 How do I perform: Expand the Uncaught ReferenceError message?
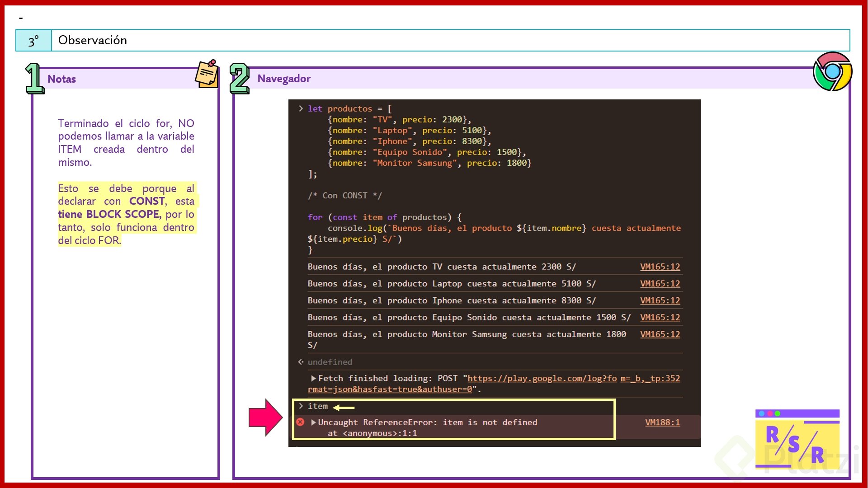(x=313, y=422)
